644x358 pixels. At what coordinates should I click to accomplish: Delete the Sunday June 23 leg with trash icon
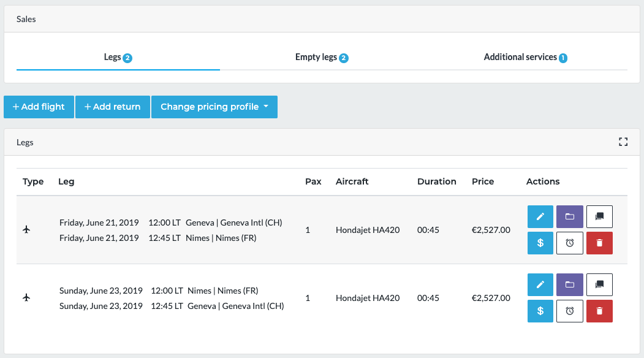coord(599,311)
